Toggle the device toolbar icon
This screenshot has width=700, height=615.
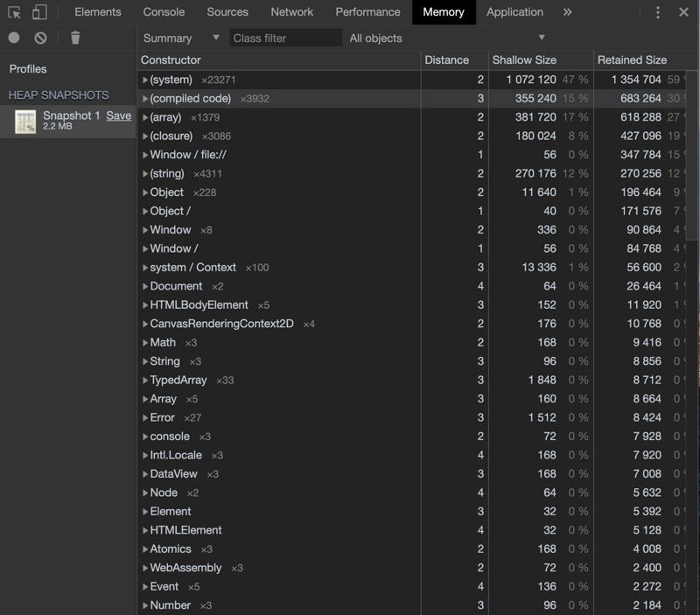(x=39, y=12)
